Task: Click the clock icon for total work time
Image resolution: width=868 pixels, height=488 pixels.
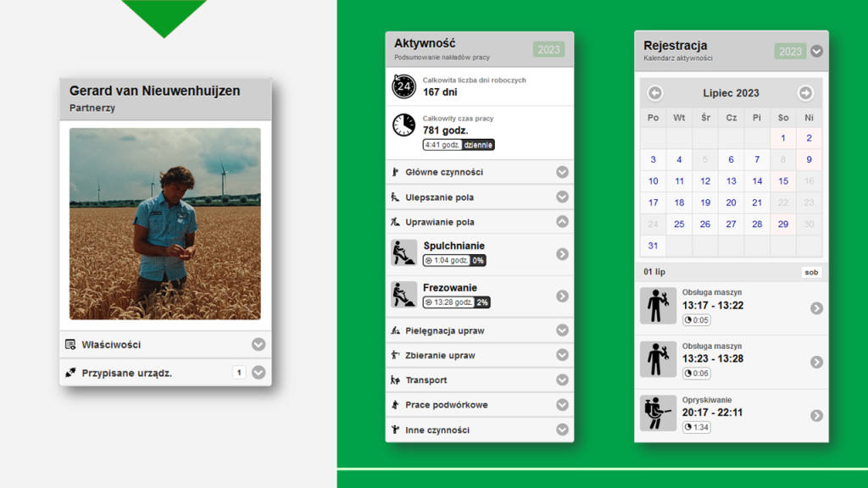Action: pos(403,125)
